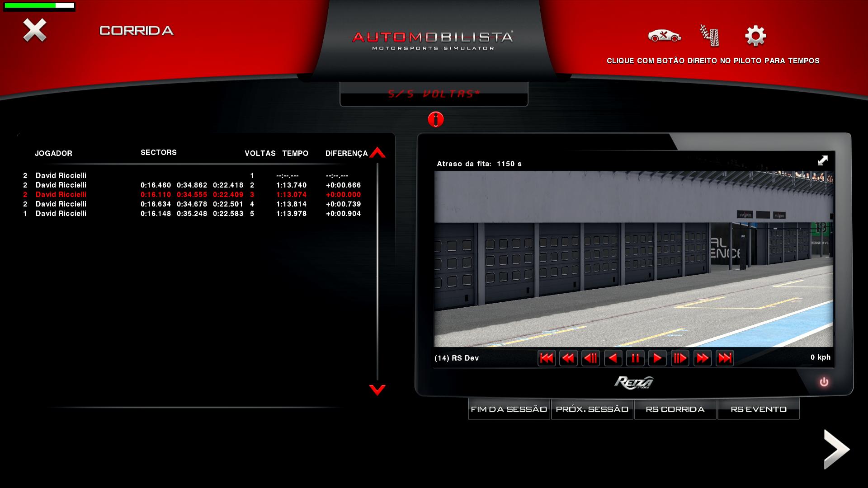The width and height of the screenshot is (868, 488).
Task: Click sector time 0:16.110 in red row
Action: tap(156, 194)
